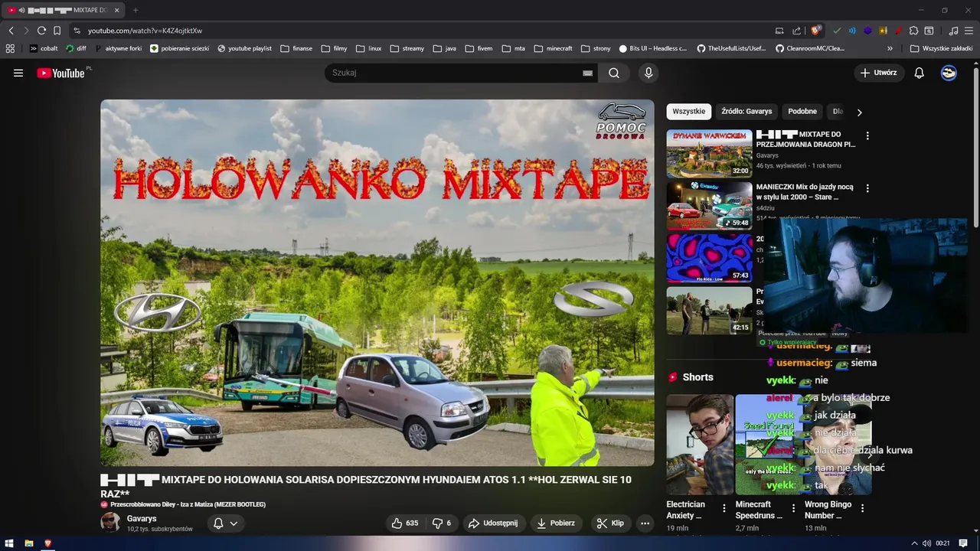
Task: Open the cobalt bookmark
Action: coord(44,48)
